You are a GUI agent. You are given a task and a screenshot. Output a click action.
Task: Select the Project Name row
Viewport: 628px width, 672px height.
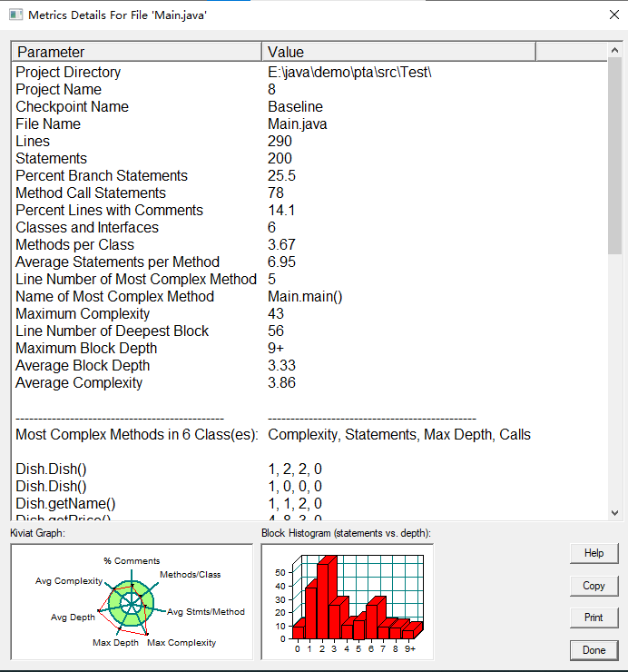click(x=309, y=89)
